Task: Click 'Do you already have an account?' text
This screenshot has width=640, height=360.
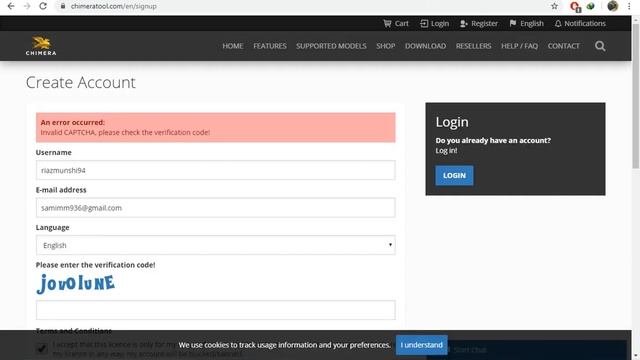Action: click(x=493, y=140)
